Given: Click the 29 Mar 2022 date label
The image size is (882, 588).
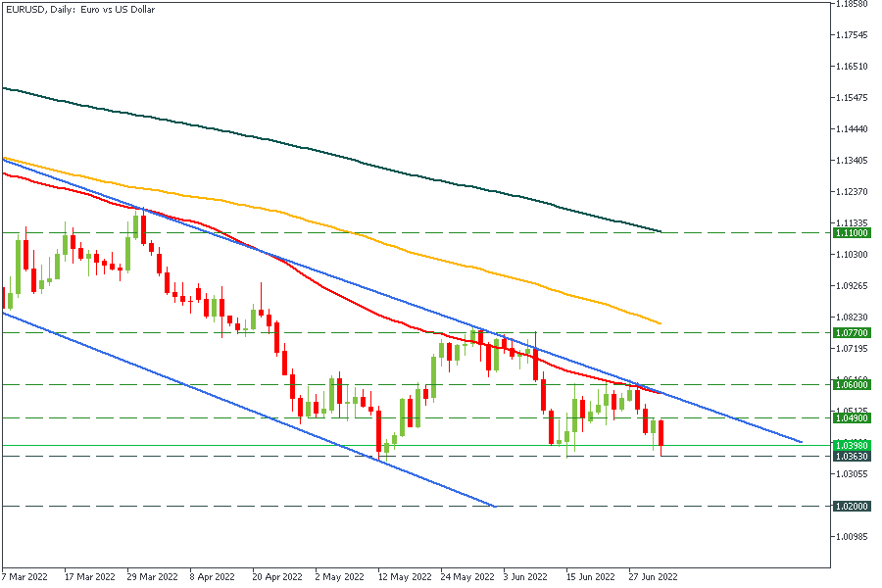Looking at the screenshot, I should pos(154,577).
